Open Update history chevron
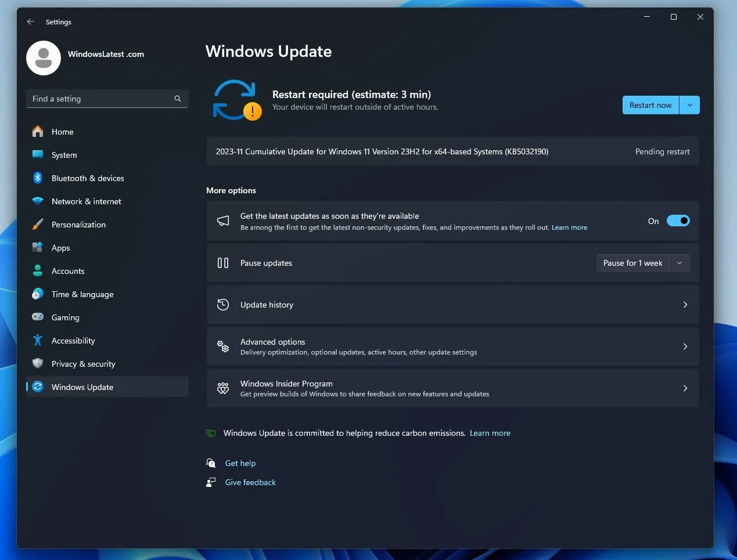 [x=685, y=305]
